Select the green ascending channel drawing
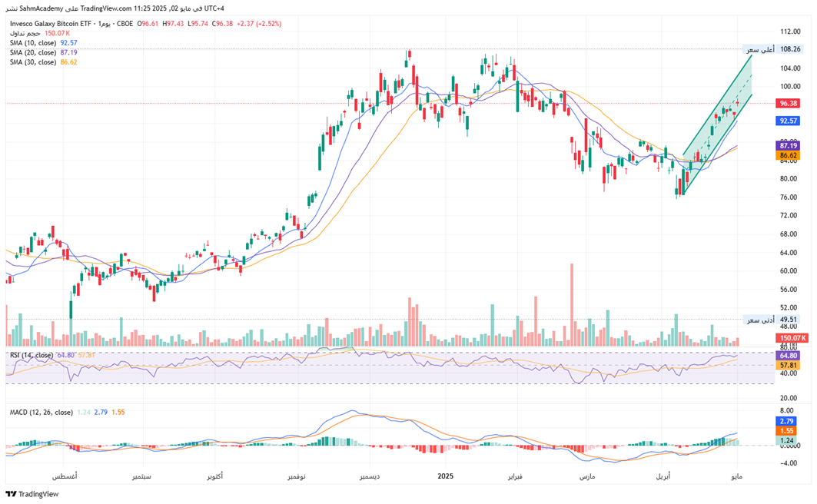 pyautogui.click(x=718, y=125)
